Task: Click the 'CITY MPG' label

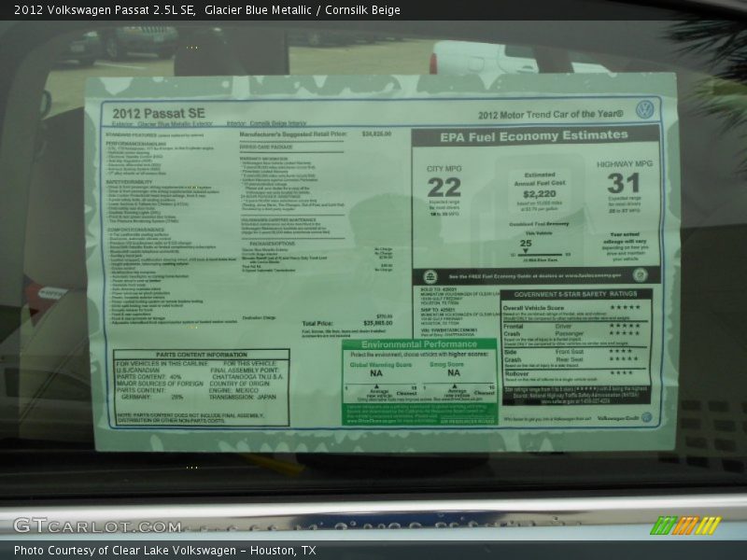Action: point(444,169)
